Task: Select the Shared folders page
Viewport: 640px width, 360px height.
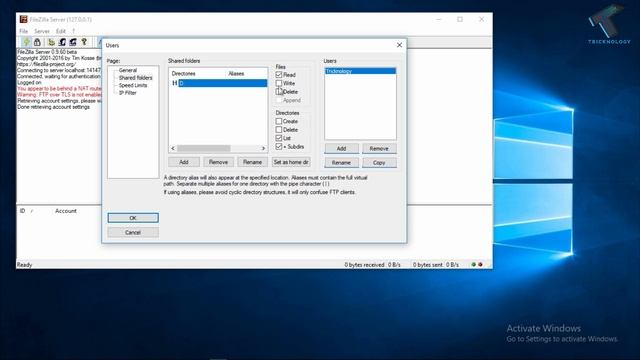Action: click(136, 78)
